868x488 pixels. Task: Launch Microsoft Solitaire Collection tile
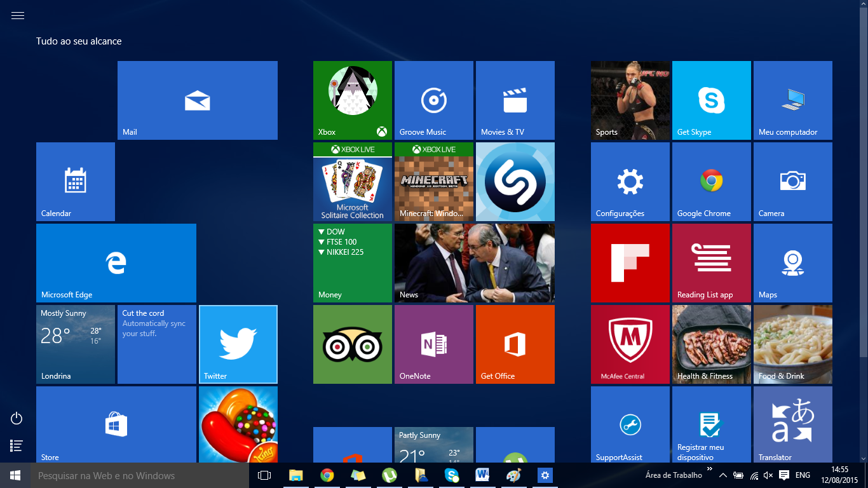pyautogui.click(x=353, y=182)
